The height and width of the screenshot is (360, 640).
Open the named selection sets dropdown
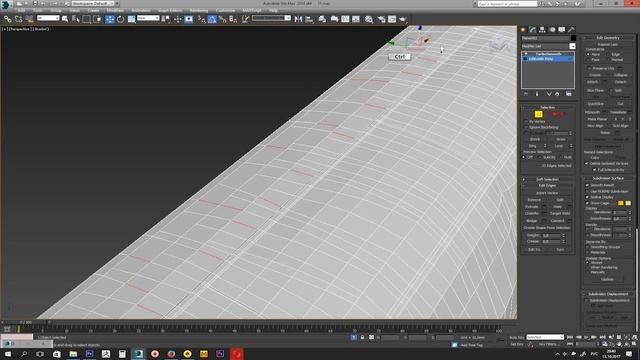[x=271, y=18]
